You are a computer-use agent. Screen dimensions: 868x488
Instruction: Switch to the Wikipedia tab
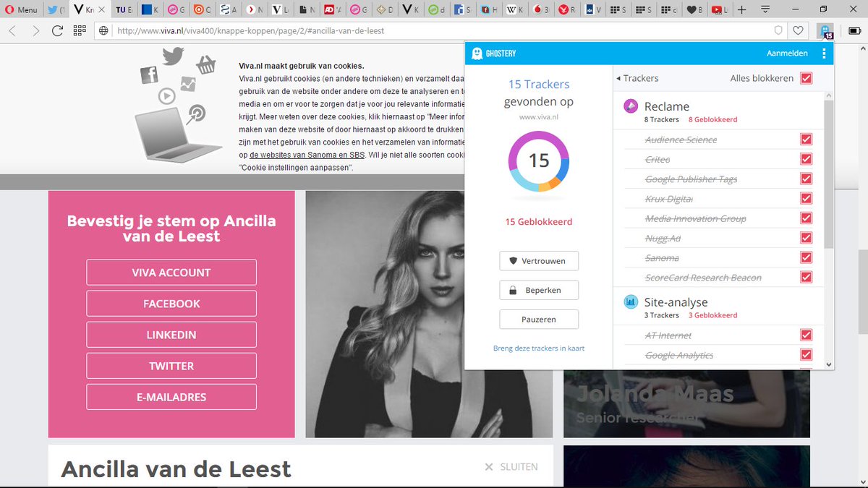coord(516,9)
